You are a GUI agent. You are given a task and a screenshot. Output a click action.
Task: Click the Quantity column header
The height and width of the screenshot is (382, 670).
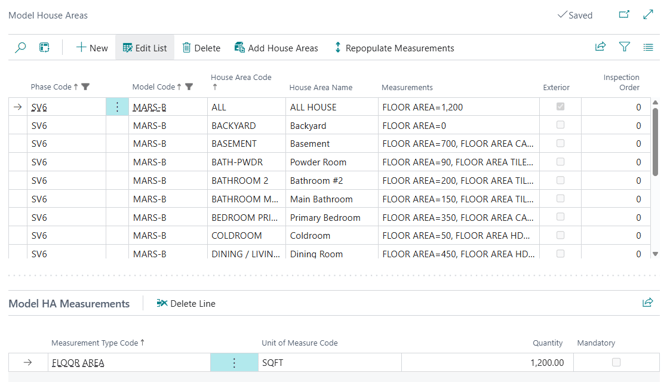click(x=547, y=343)
